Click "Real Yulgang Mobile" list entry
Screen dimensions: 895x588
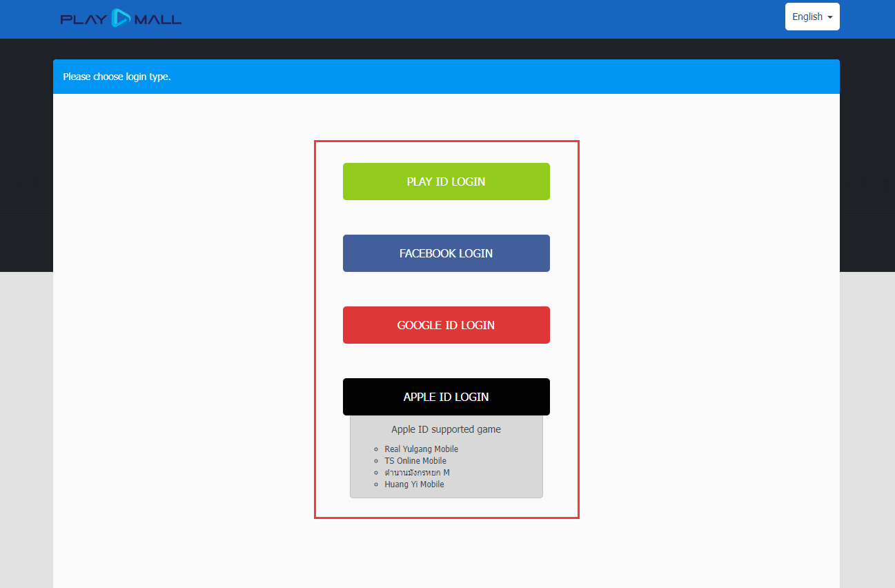point(421,449)
